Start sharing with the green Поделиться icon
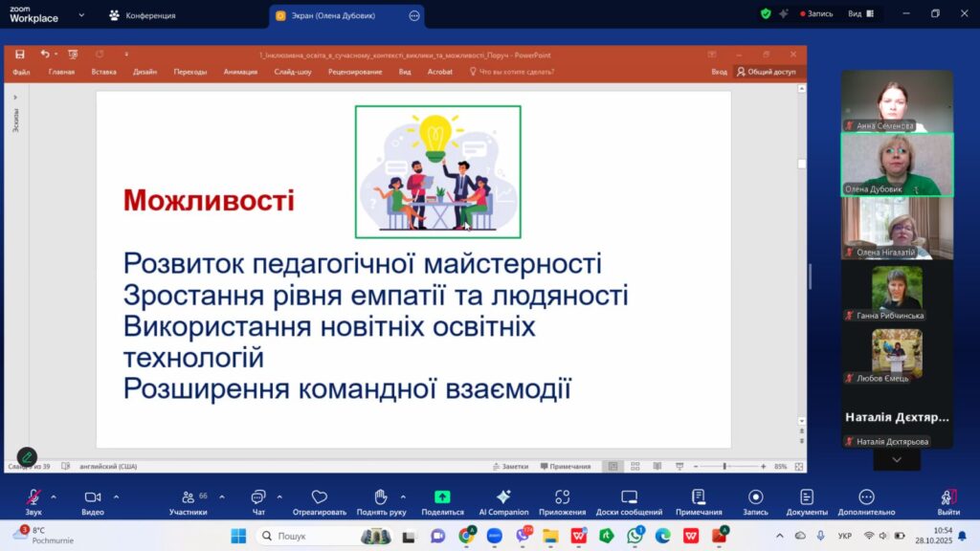This screenshot has width=980, height=551. pos(442,496)
